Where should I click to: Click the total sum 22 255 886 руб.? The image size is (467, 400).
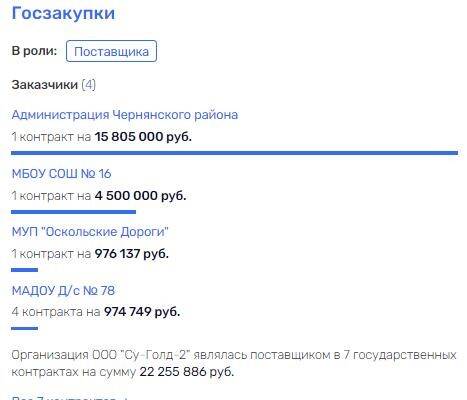187,372
